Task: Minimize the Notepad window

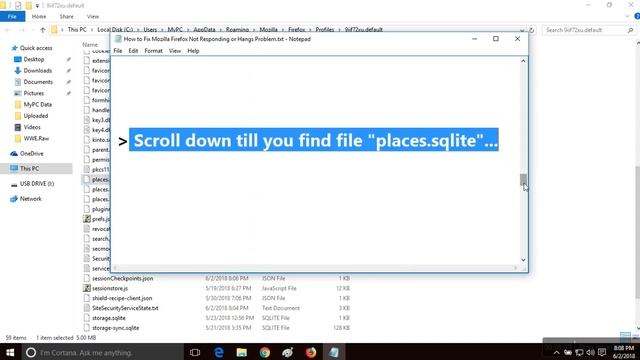Action: pyautogui.click(x=474, y=39)
